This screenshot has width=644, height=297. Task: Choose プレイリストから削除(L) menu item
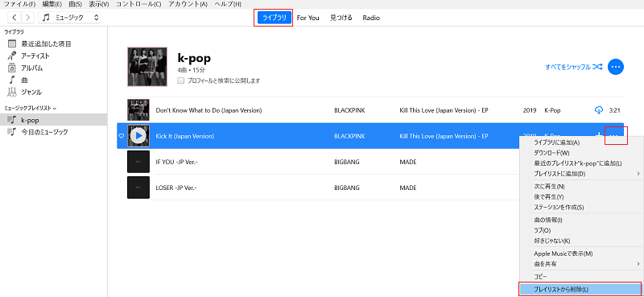click(x=580, y=289)
